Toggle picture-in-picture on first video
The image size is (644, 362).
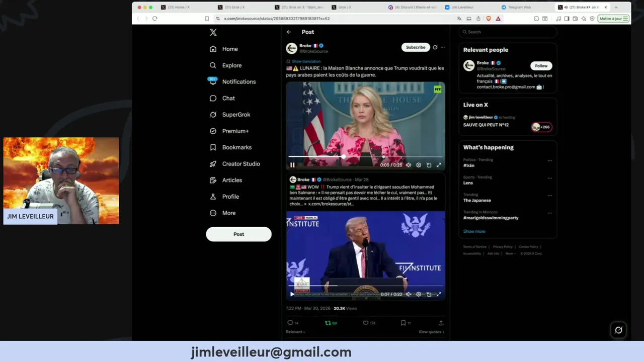[429, 165]
